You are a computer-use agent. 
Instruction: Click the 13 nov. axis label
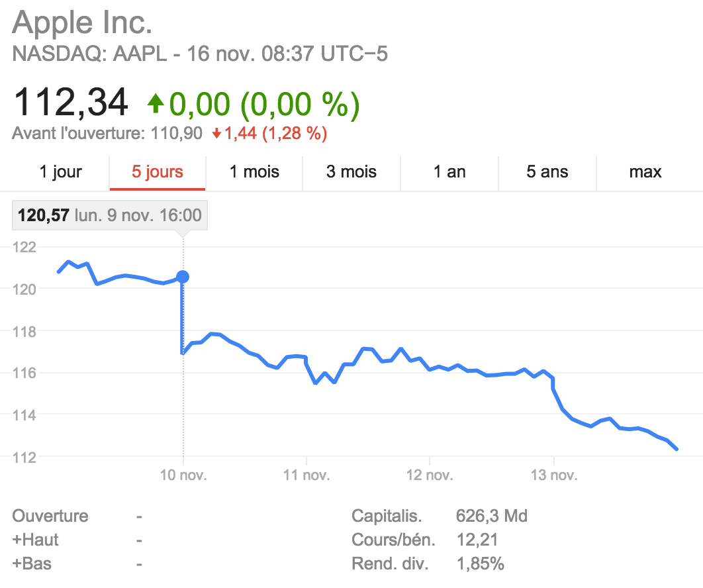coord(553,475)
